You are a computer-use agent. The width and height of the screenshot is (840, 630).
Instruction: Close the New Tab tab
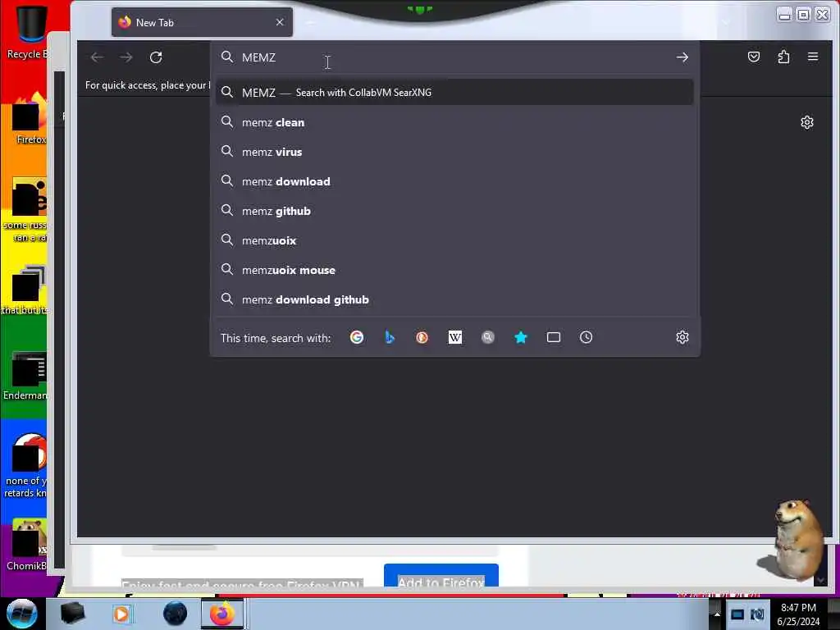(280, 22)
